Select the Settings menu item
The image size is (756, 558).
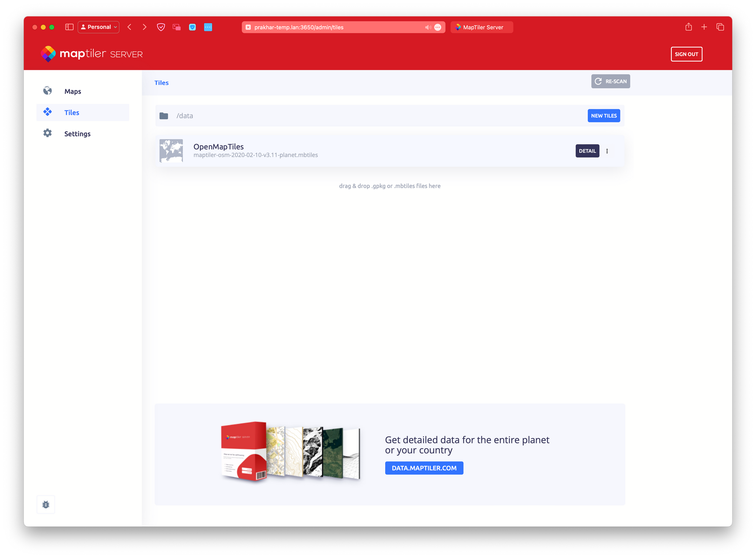(x=83, y=133)
